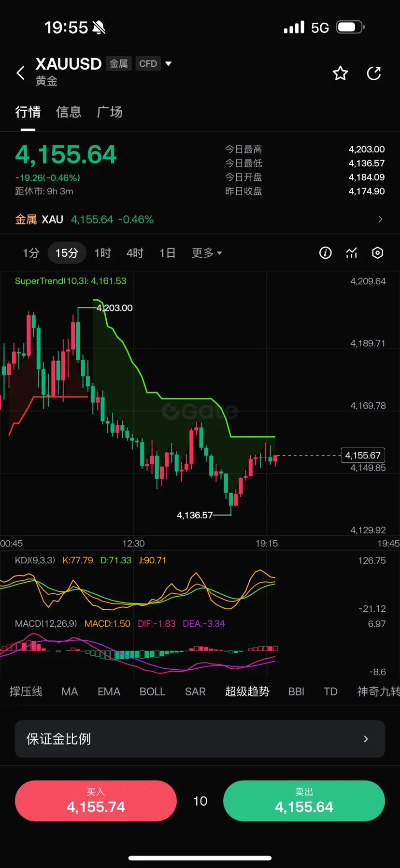Enable the MA indicator

pyautogui.click(x=70, y=691)
